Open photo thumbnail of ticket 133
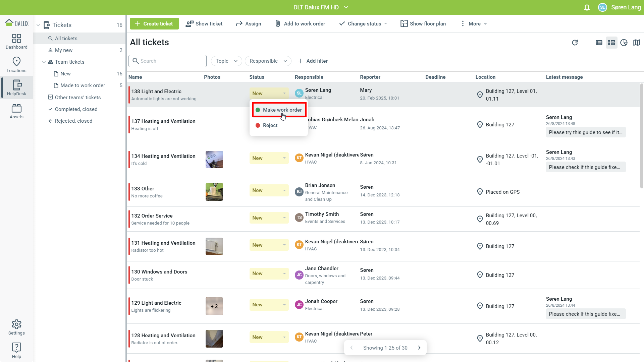 click(214, 192)
